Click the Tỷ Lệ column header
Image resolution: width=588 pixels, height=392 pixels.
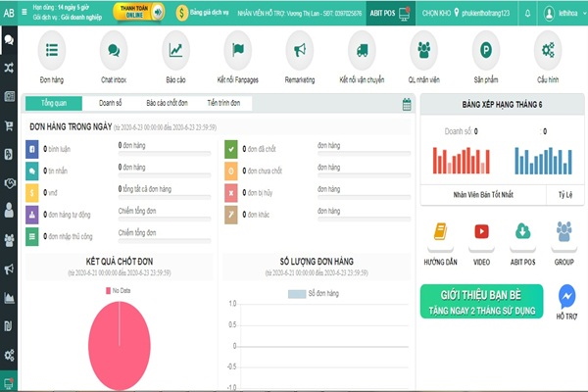coord(565,195)
